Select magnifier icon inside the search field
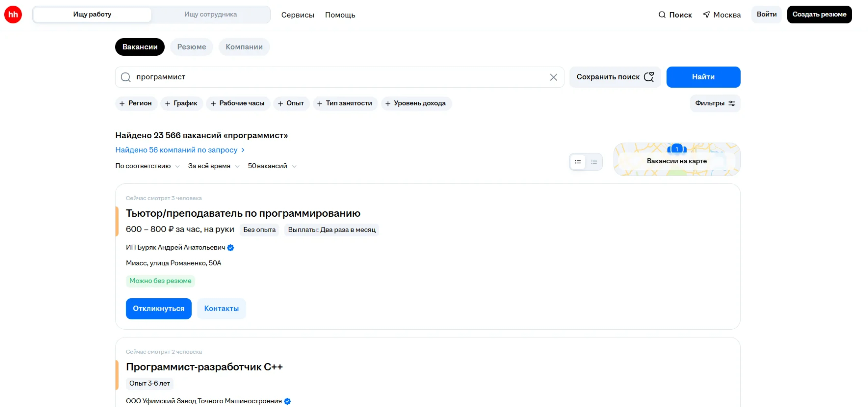Image resolution: width=868 pixels, height=407 pixels. click(x=126, y=77)
